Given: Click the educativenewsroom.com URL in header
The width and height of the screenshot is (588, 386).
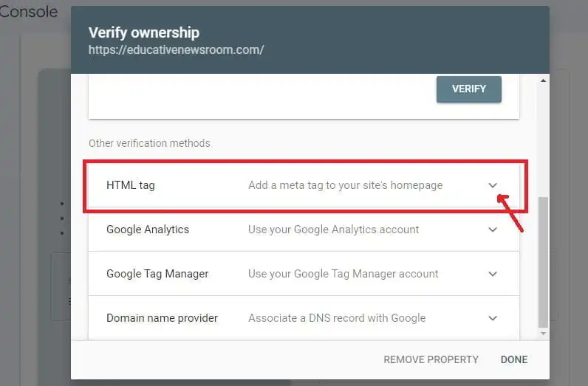Looking at the screenshot, I should pyautogui.click(x=176, y=50).
